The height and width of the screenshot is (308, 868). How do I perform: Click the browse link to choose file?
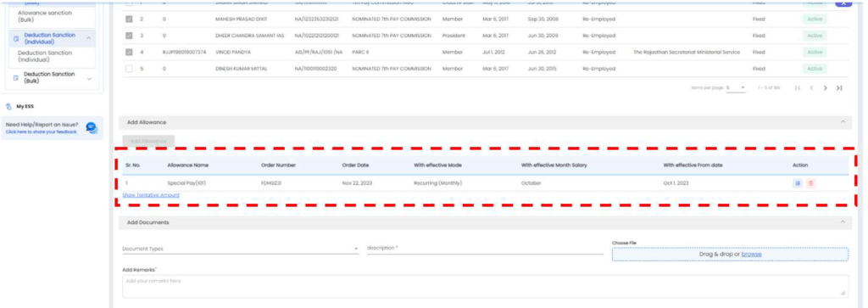tap(751, 254)
